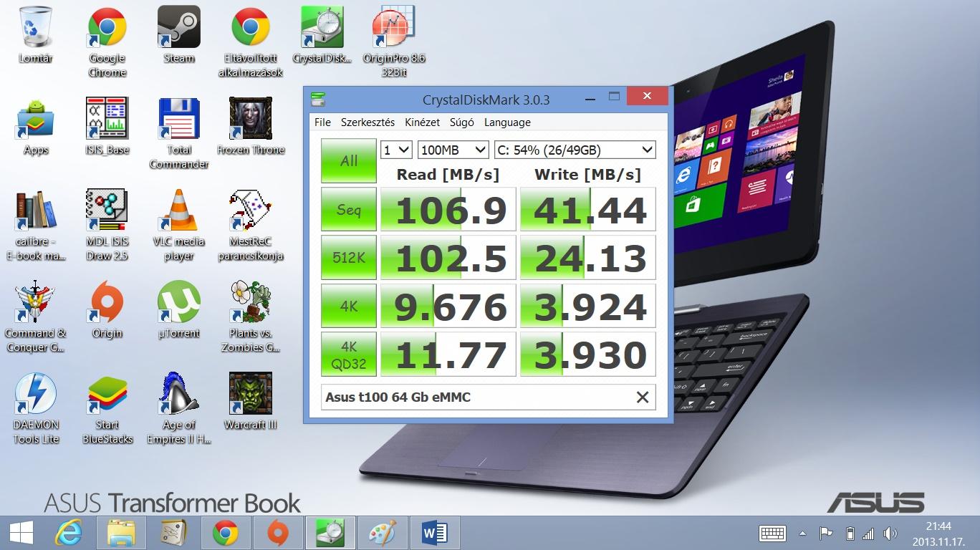
Task: Start the Seq benchmark test
Action: [349, 210]
